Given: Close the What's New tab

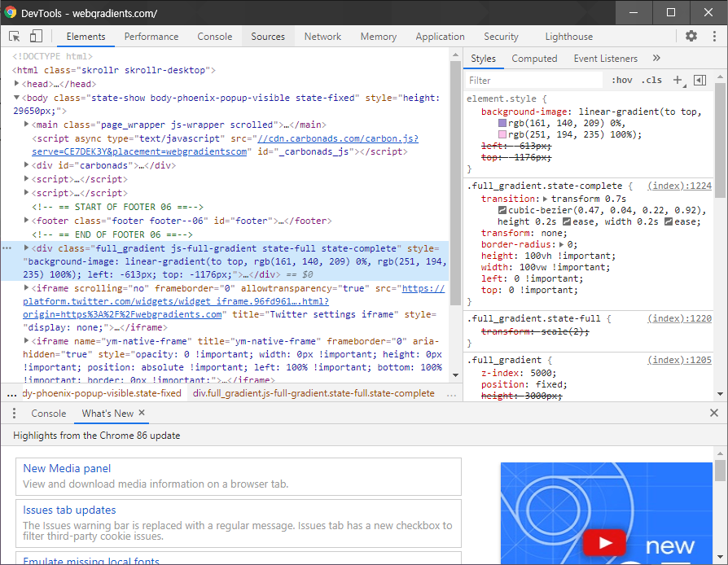Looking at the screenshot, I should point(142,413).
